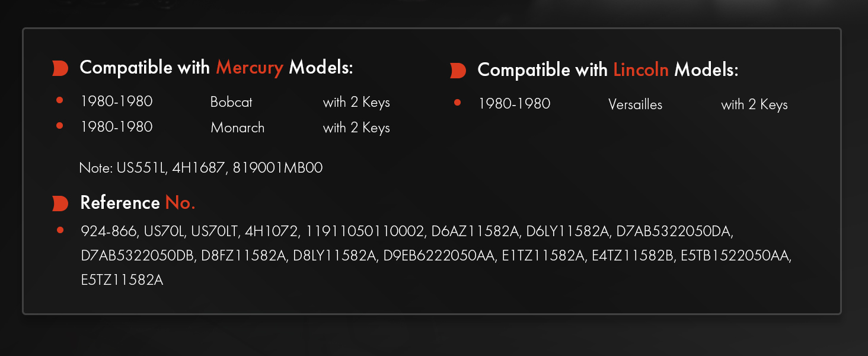Click reference number 924-866 in the list
The height and width of the screenshot is (356, 868).
pos(104,230)
